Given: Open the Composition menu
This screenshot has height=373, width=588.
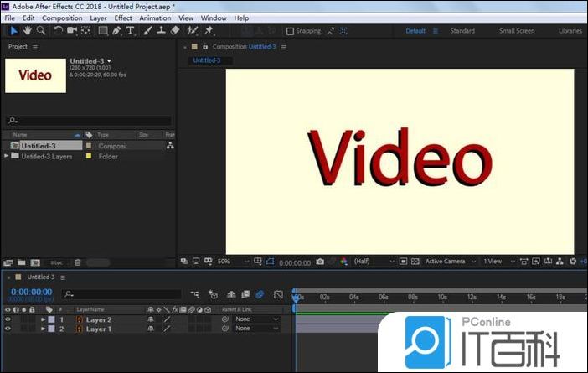Looking at the screenshot, I should [x=62, y=18].
